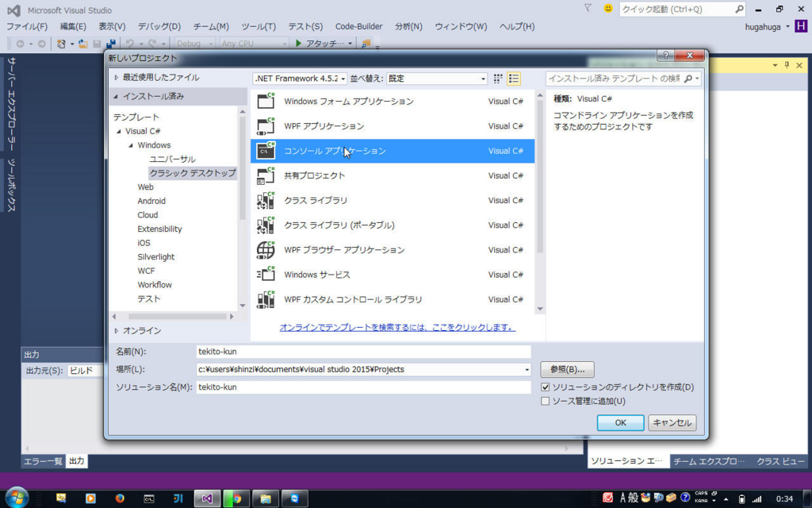
Task: Open Firefox from the taskbar
Action: (x=121, y=498)
